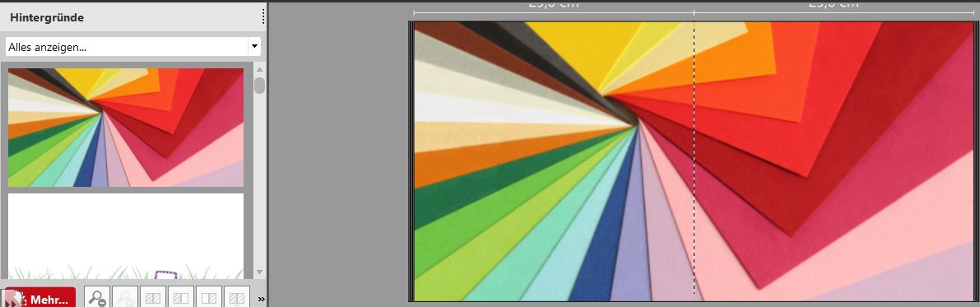Expand more toolbar options with double chevron
The image size is (980, 307).
(x=261, y=299)
